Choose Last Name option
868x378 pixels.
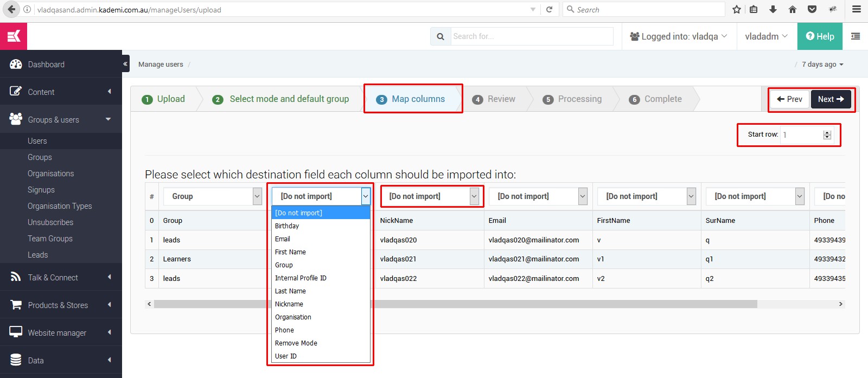(321, 291)
